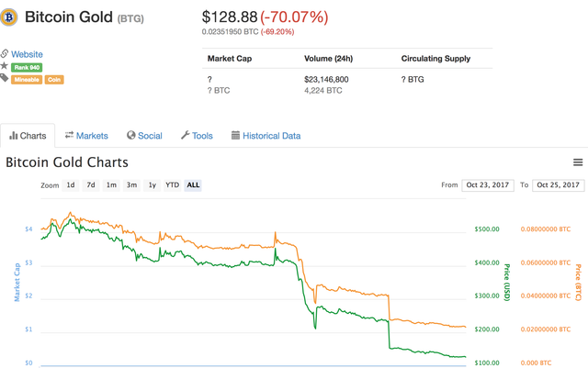Select the 7d zoom range
588x368 pixels.
(x=91, y=185)
